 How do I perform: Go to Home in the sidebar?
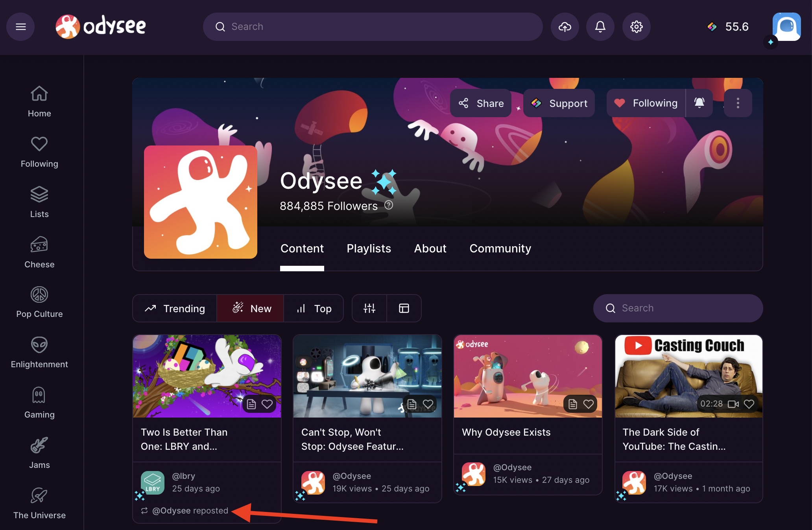point(39,101)
